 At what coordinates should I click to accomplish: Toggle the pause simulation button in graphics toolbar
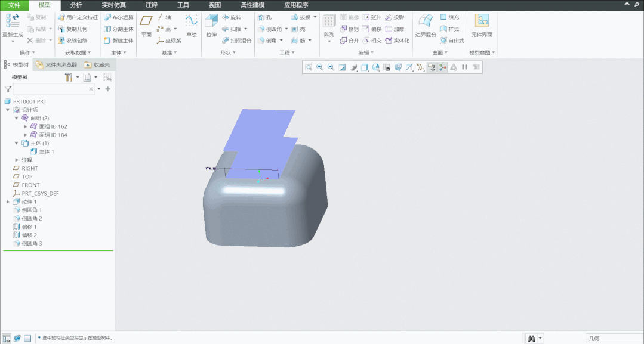coord(464,67)
